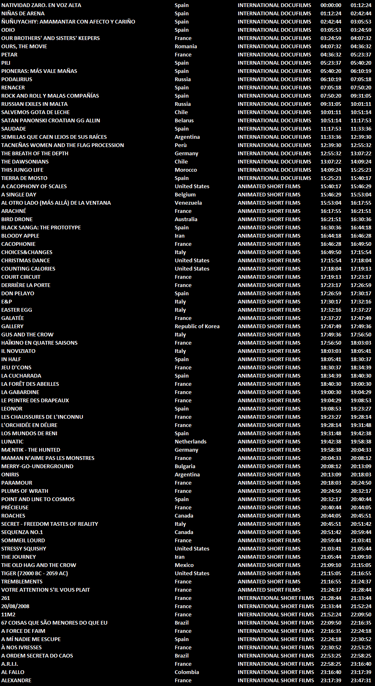Click the Belgium country cell
The width and height of the screenshot is (375, 686).
click(x=185, y=194)
